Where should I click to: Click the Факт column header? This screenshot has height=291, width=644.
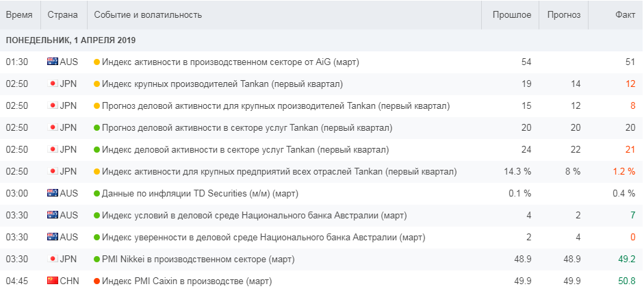point(623,15)
